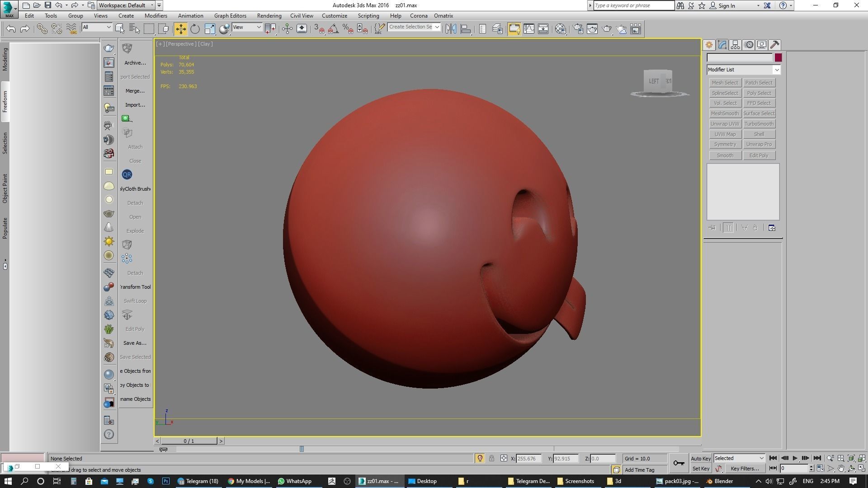Click the X coordinate input field
868x488 pixels.
(529, 459)
